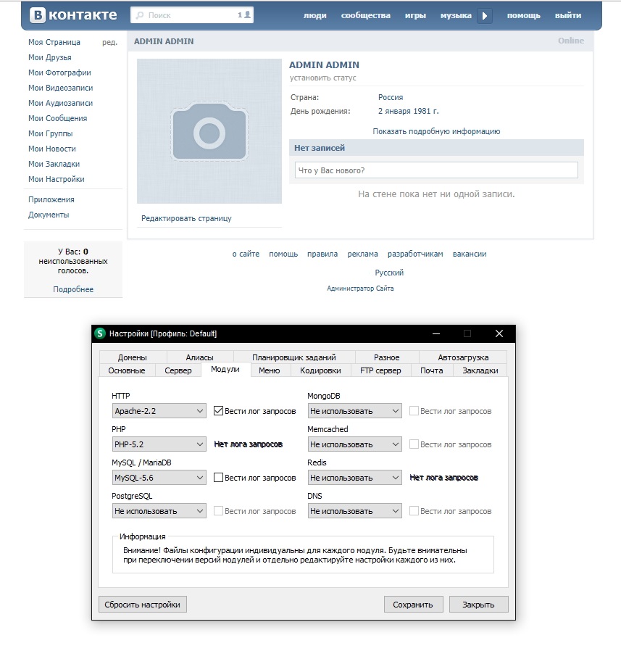This screenshot has height=672, width=621.
Task: Click помощь in the top header
Action: coord(523,15)
